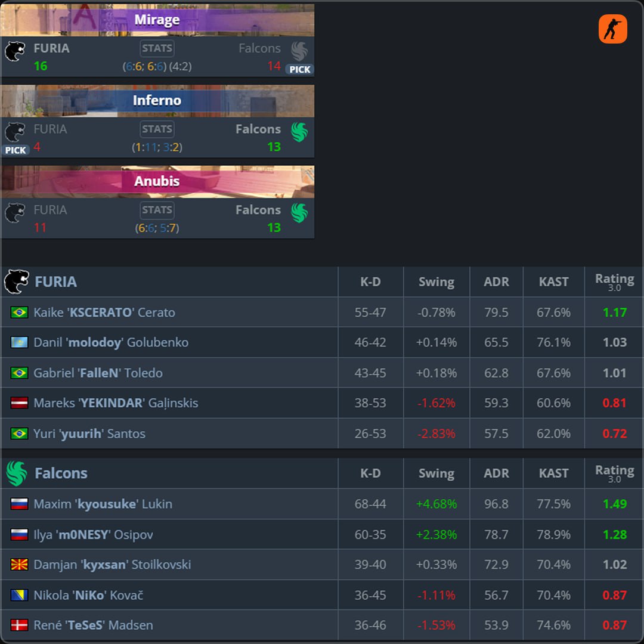Screen dimensions: 644x644
Task: Click the Brazil flag next to KSCERATO
Action: 19,312
